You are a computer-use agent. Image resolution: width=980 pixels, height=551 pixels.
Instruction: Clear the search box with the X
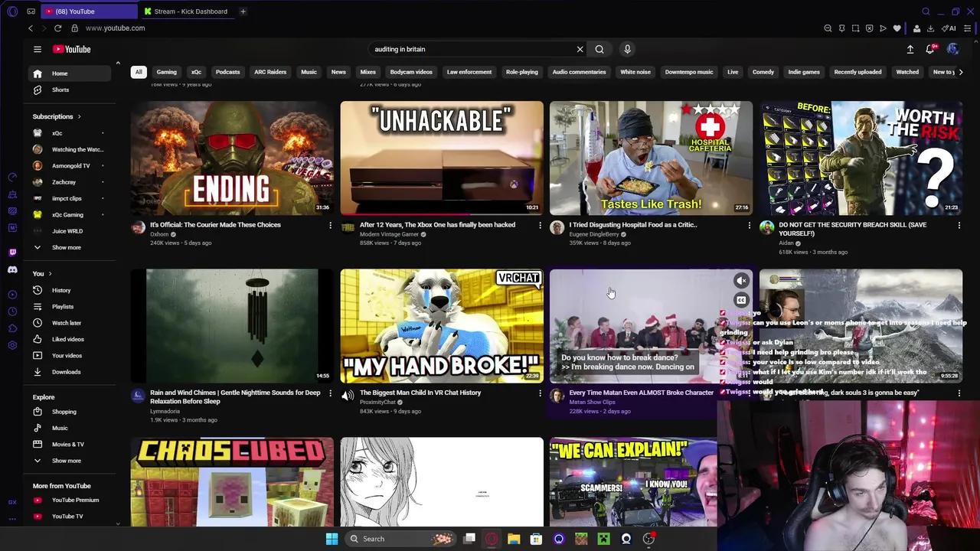pyautogui.click(x=580, y=49)
